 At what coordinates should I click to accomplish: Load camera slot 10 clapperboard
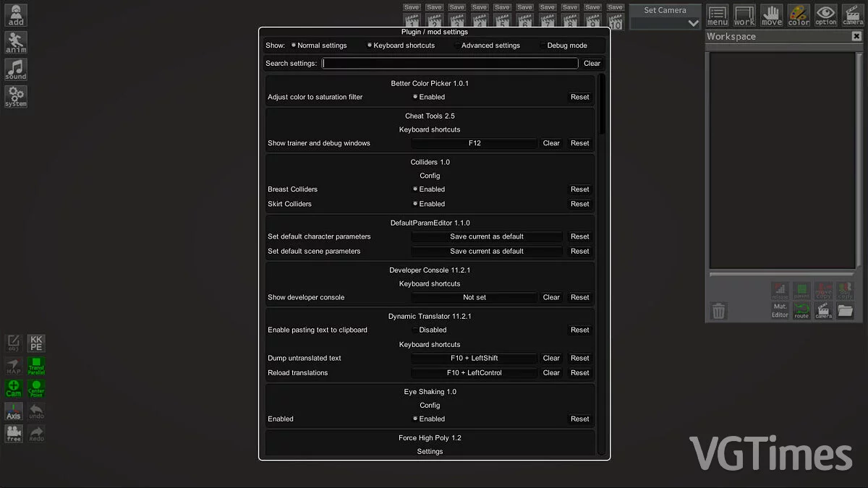[x=615, y=21]
